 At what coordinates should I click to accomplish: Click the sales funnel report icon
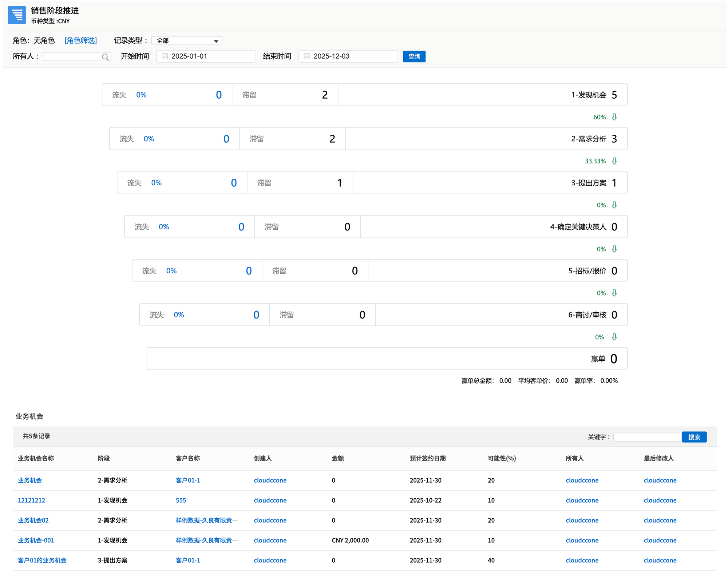pyautogui.click(x=17, y=15)
